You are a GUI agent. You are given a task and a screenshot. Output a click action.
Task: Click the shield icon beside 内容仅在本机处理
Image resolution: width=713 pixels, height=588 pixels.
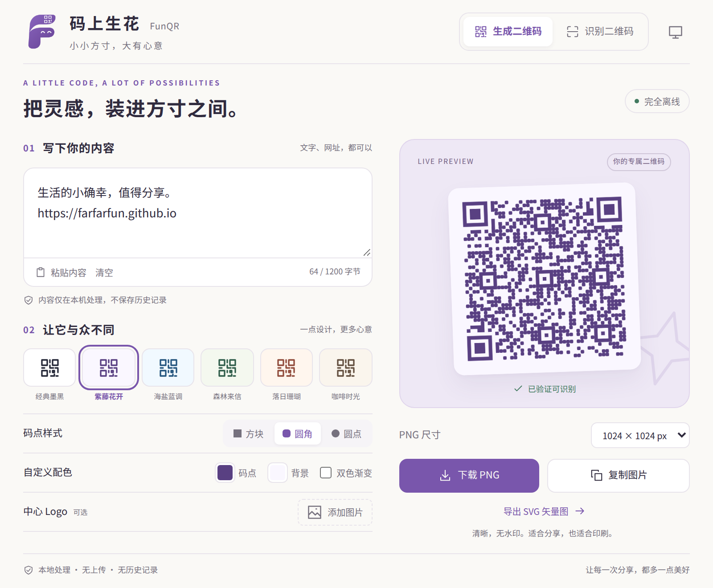(x=29, y=300)
